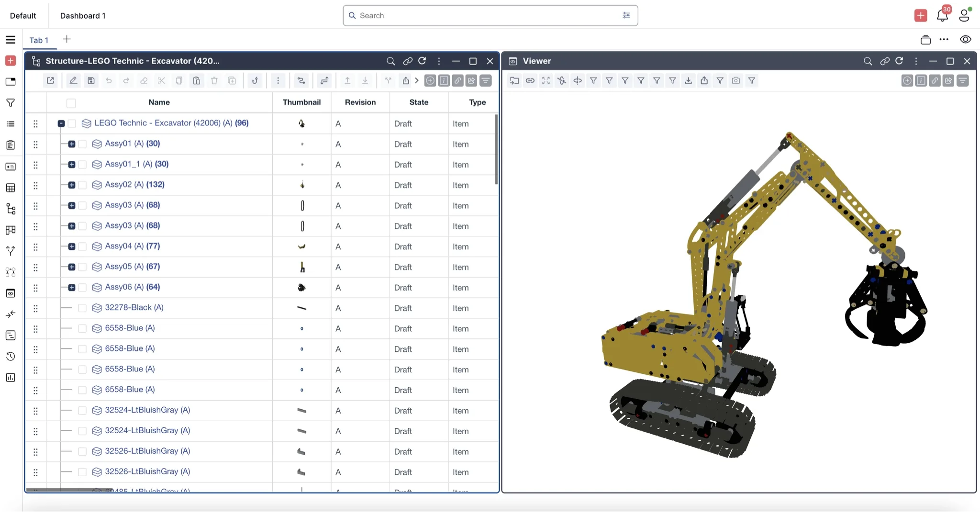This screenshot has height=515, width=980.
Task: Open the Dashboard 1 menu item
Action: coord(83,16)
